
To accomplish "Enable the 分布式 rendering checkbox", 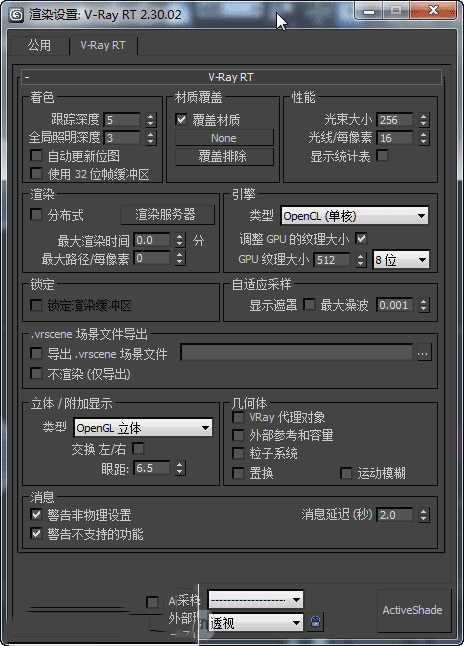I will pyautogui.click(x=36, y=214).
